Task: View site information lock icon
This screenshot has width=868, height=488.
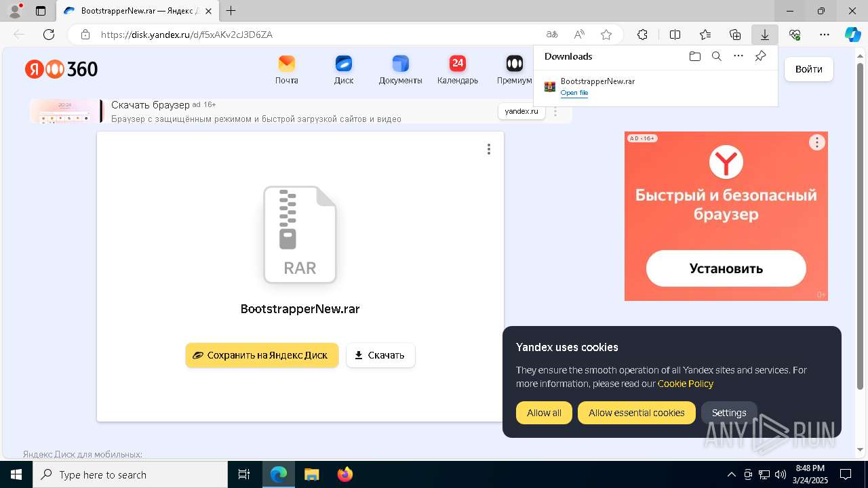Action: tap(85, 35)
